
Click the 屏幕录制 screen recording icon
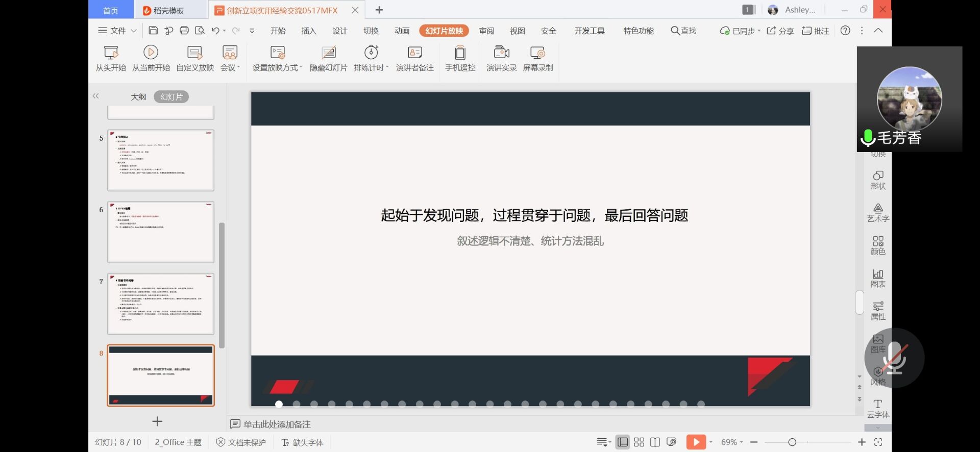(537, 53)
